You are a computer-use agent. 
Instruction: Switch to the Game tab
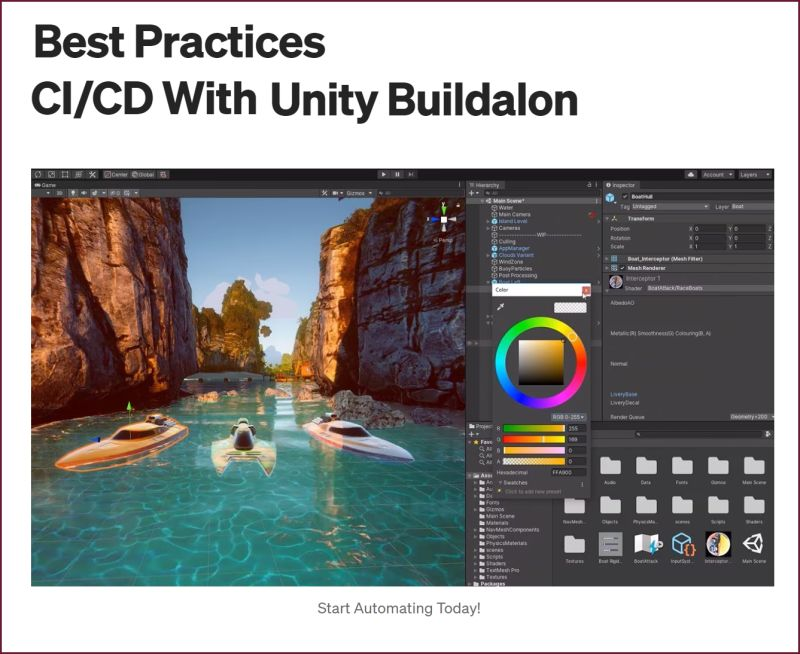point(45,185)
